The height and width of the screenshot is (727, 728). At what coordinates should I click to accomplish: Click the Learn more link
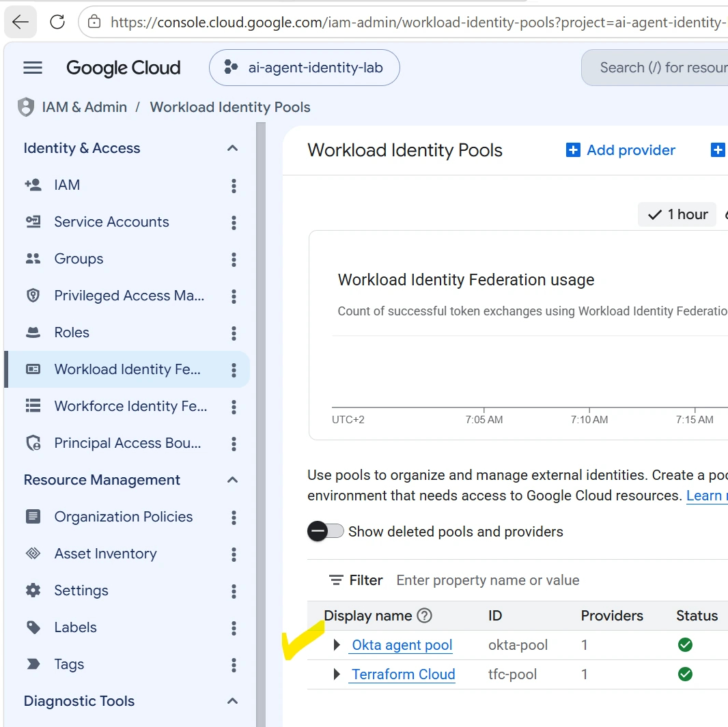(707, 496)
